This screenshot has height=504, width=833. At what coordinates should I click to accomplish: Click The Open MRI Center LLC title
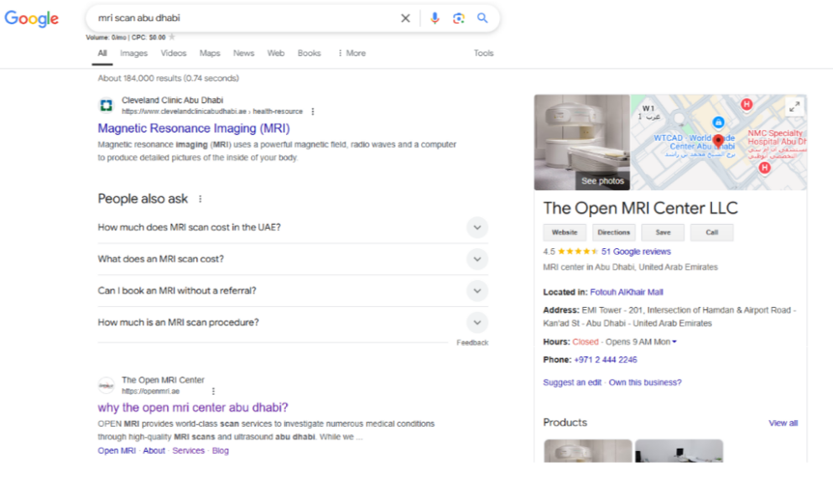(x=640, y=208)
